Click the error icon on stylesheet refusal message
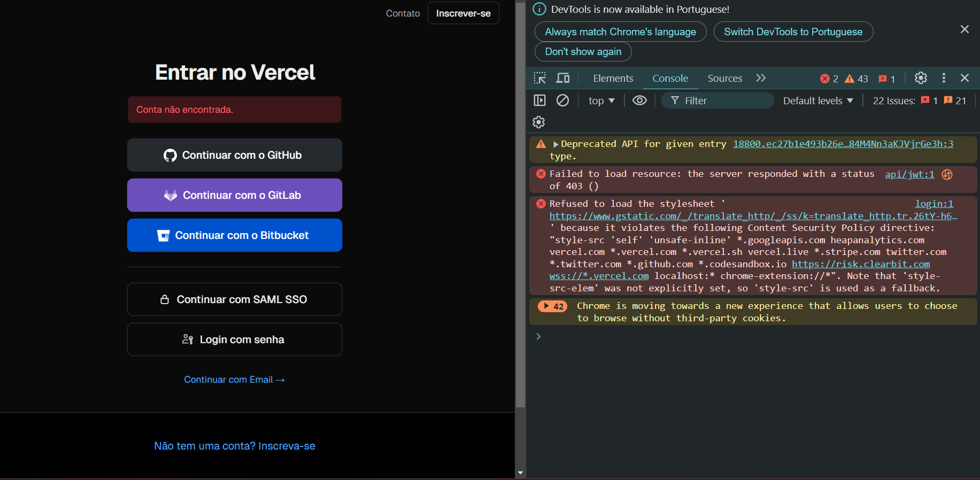980x480 pixels. click(541, 204)
